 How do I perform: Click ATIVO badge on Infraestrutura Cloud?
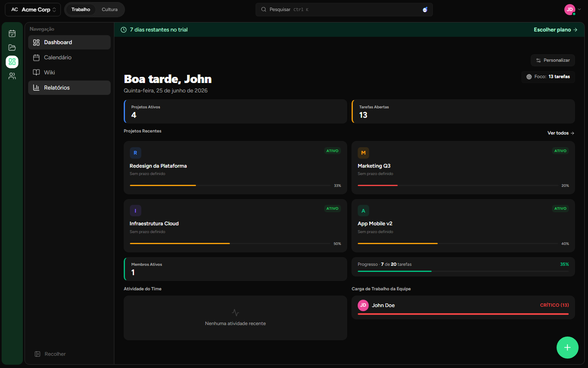click(332, 209)
